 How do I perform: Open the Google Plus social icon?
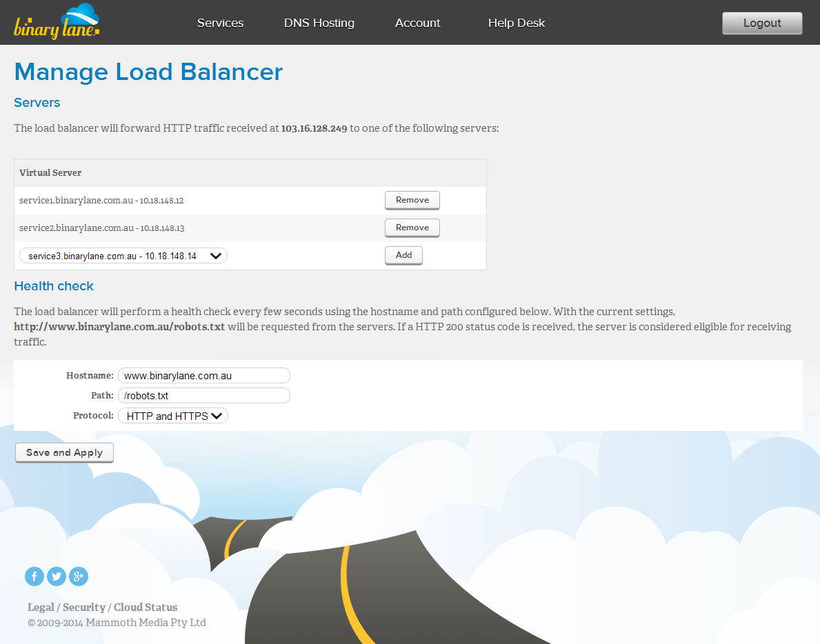[79, 576]
